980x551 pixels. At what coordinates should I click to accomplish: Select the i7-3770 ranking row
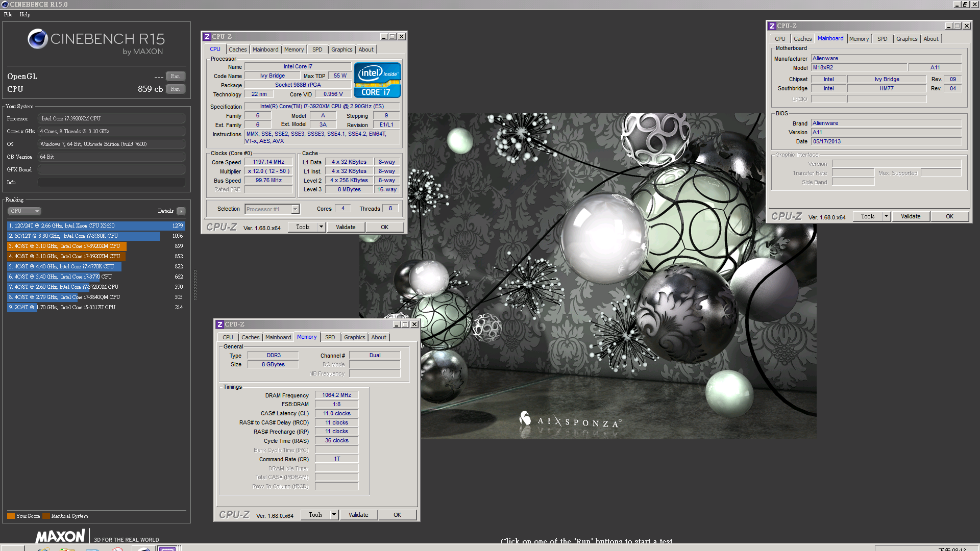(x=96, y=277)
